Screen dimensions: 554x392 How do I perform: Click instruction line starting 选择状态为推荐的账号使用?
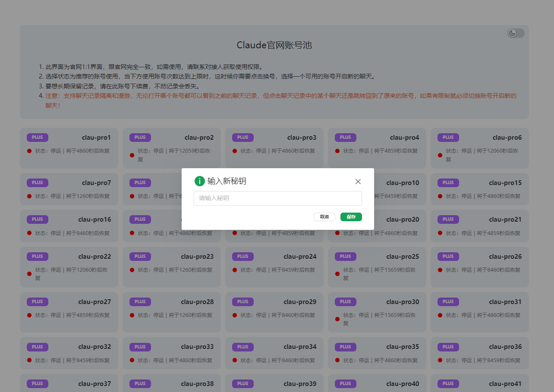[211, 76]
